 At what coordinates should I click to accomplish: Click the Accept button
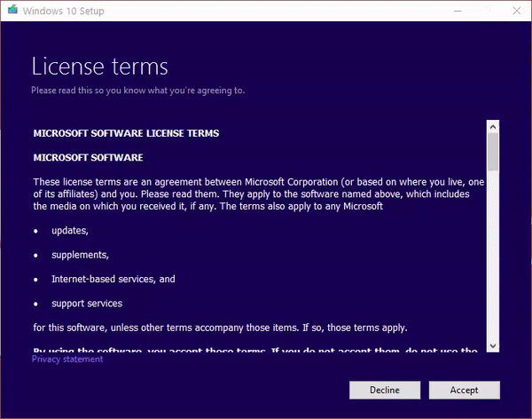[464, 390]
